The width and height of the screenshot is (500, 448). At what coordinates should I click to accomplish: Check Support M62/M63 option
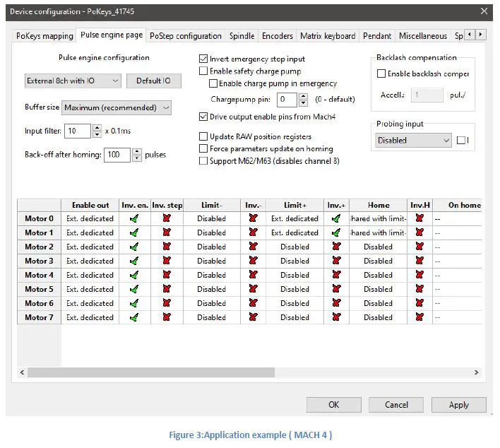pos(203,161)
